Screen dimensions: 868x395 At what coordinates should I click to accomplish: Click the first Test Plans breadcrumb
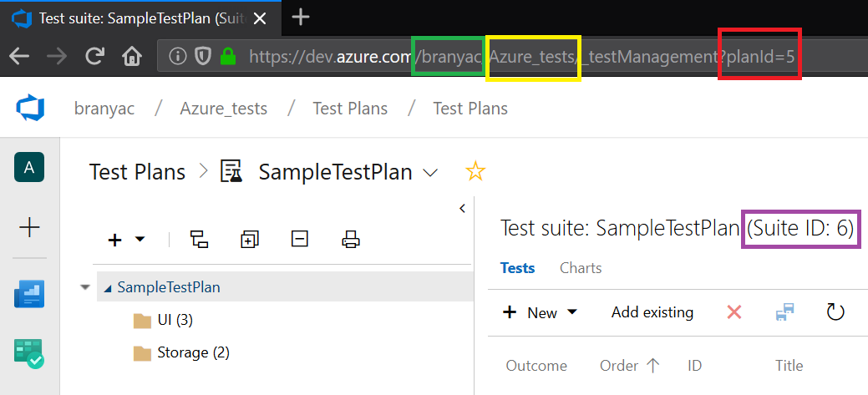tap(350, 109)
